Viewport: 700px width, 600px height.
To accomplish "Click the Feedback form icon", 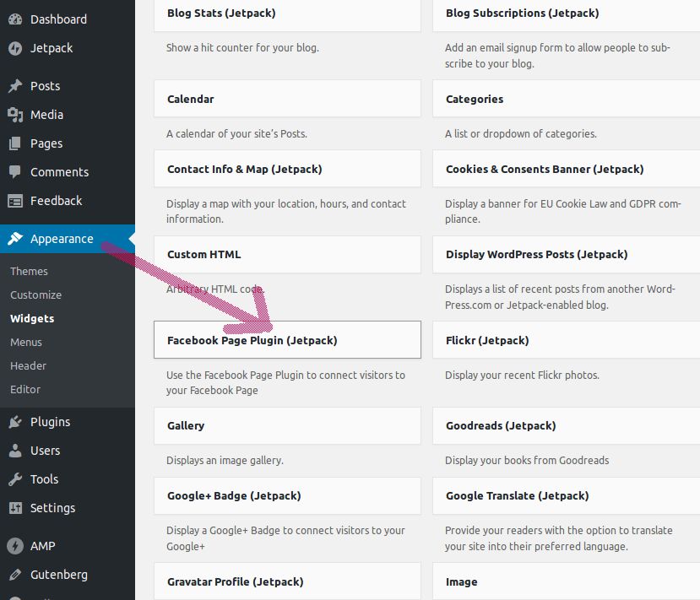I will click(15, 201).
